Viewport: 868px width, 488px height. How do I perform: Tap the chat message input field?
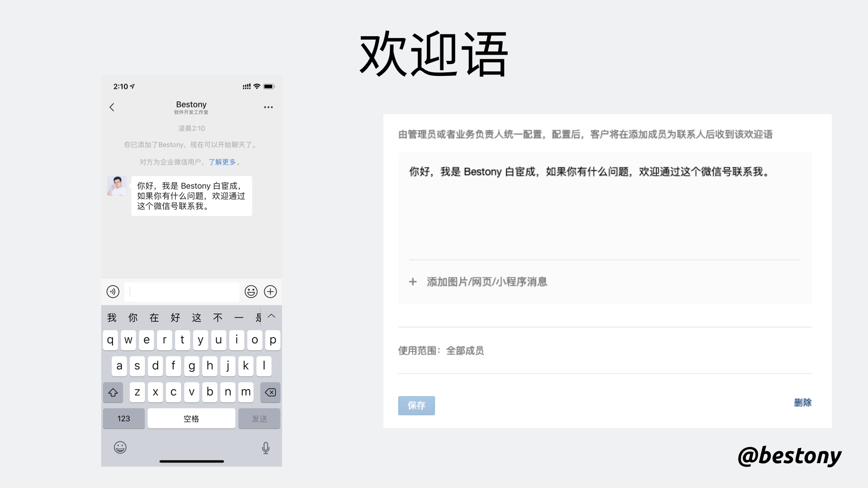click(x=182, y=292)
